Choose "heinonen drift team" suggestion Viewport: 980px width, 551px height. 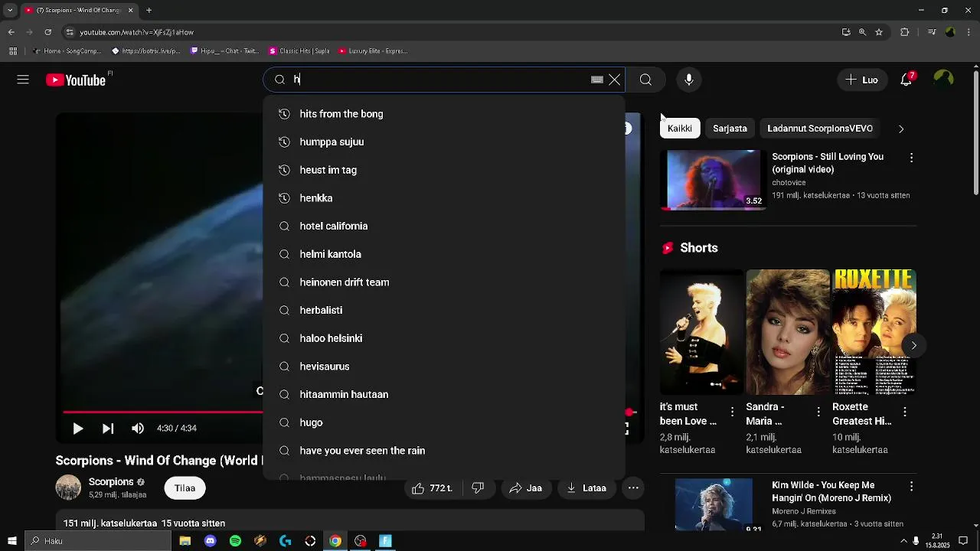pyautogui.click(x=444, y=282)
